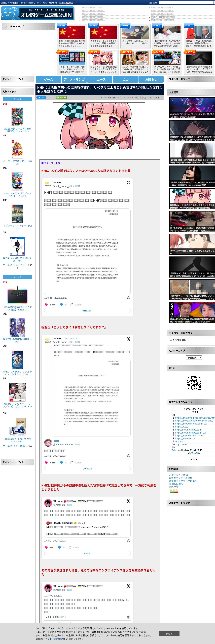215x644 pixels.
Task: Click the QR code image
Action: (x=194, y=383)
